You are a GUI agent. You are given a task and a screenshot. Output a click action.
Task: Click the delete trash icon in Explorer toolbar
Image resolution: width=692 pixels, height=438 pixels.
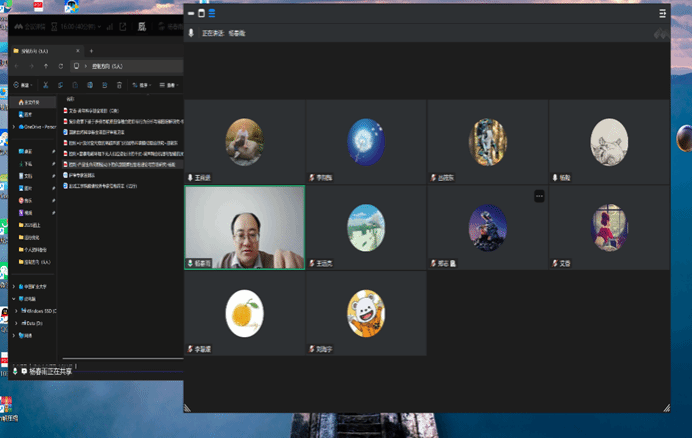[x=119, y=85]
